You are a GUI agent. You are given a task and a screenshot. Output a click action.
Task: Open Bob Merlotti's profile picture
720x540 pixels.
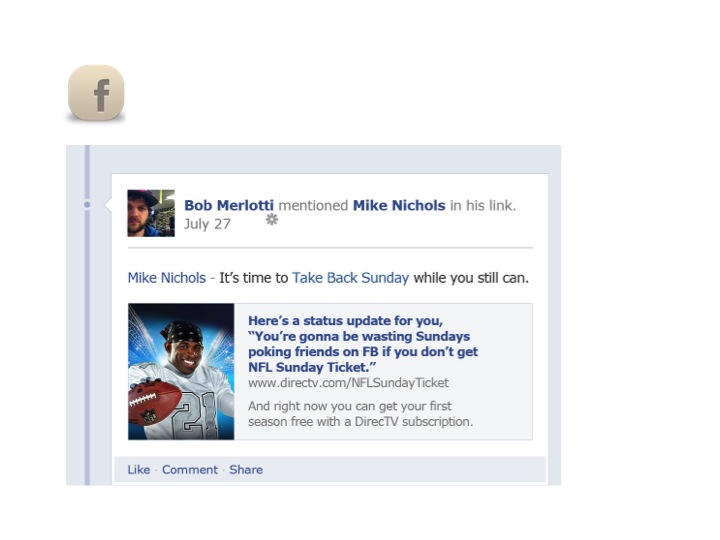(x=151, y=213)
